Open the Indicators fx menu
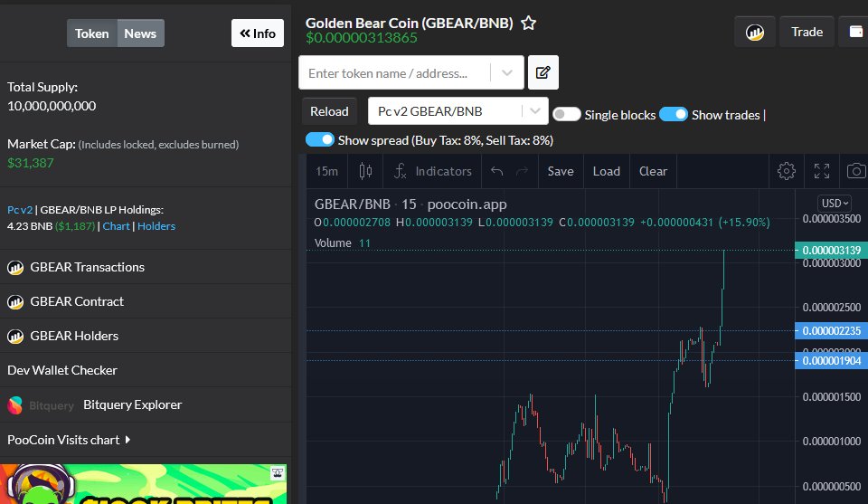The image size is (868, 504). click(x=432, y=171)
